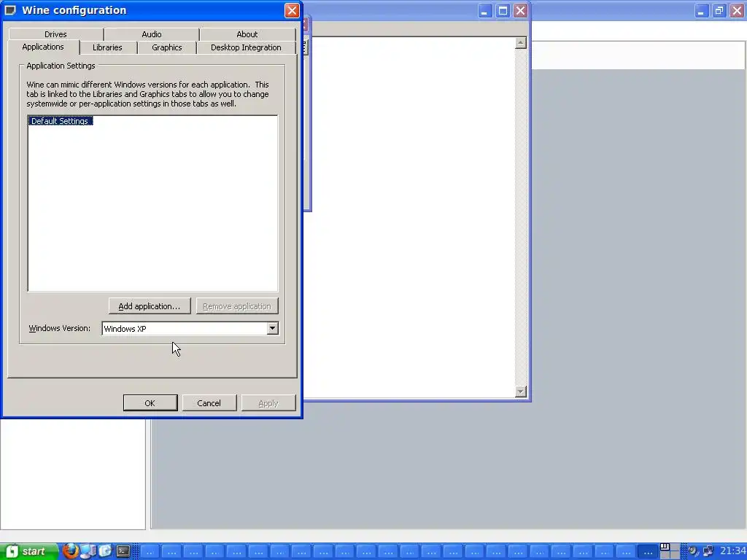Click the disabled Remove application button
Screen dimensions: 747x560
237,306
